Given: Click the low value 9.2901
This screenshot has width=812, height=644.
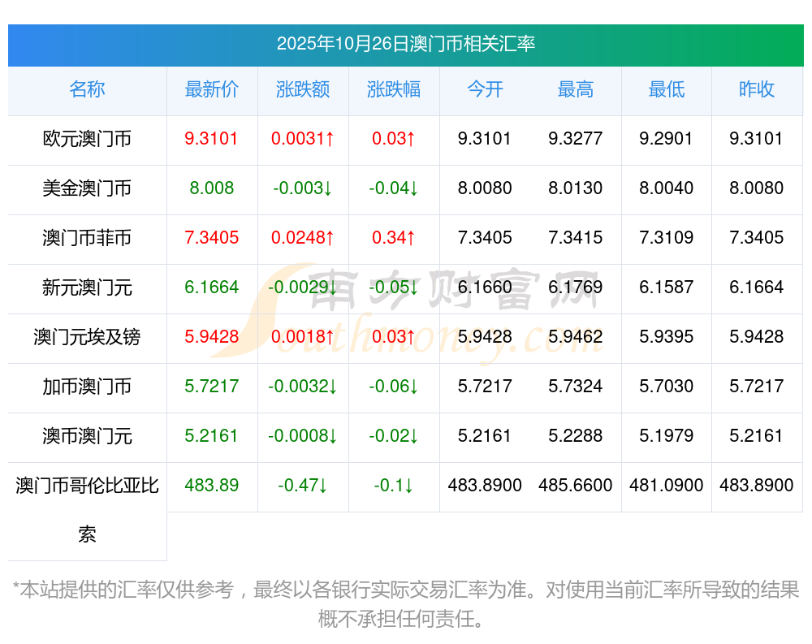Looking at the screenshot, I should [666, 139].
